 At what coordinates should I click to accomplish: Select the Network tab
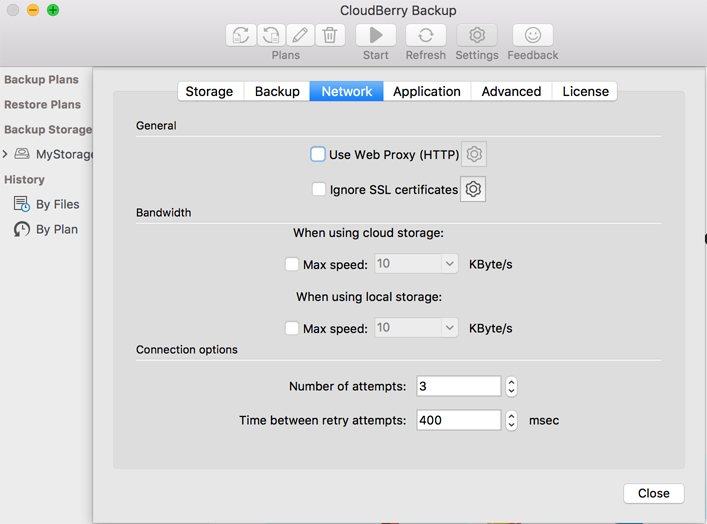pos(347,92)
